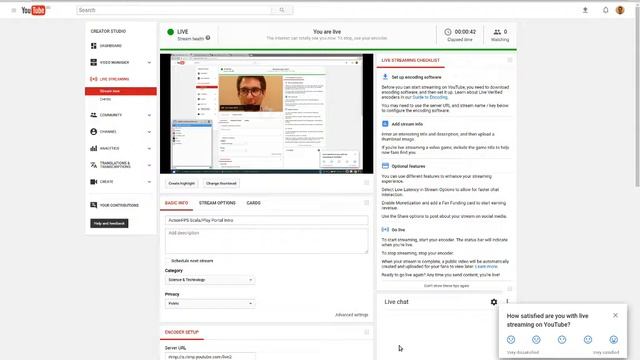Click the Translations & Transcriptions icon
640x360 pixels.
(x=93, y=165)
